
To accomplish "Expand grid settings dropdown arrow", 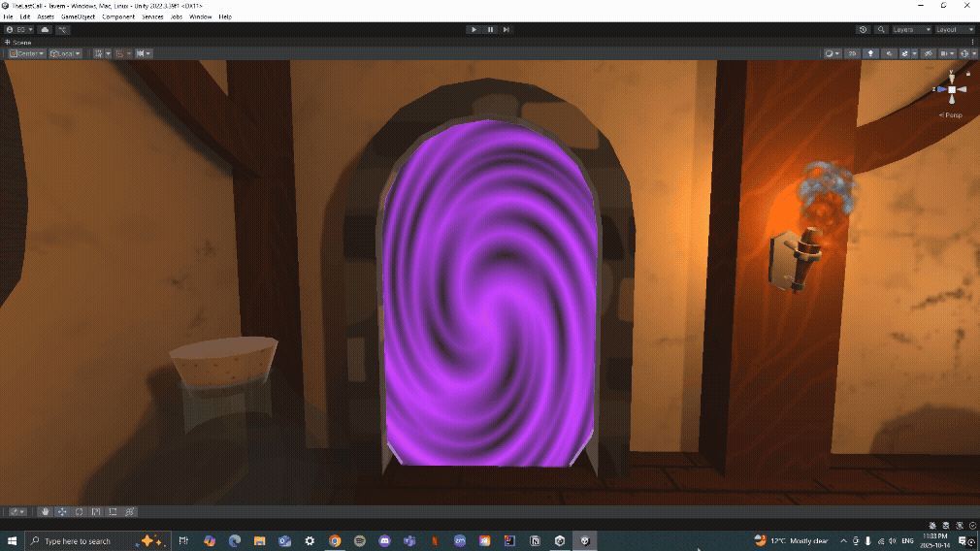I will click(108, 53).
